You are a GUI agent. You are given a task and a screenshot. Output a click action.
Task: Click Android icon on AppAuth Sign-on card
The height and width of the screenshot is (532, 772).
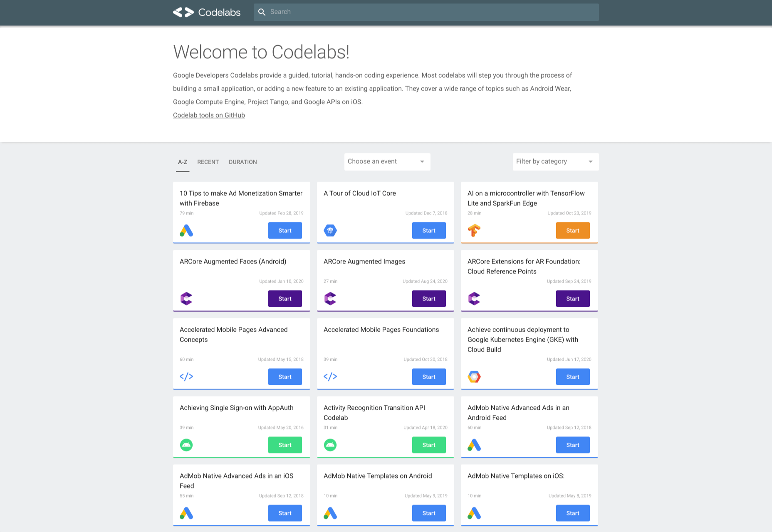(186, 445)
